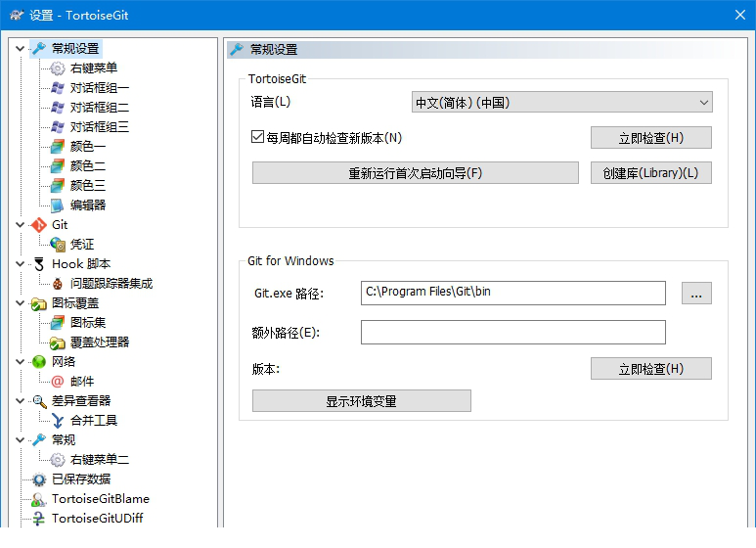
Task: Collapse the 差异查看器 tree node
Action: tap(20, 401)
